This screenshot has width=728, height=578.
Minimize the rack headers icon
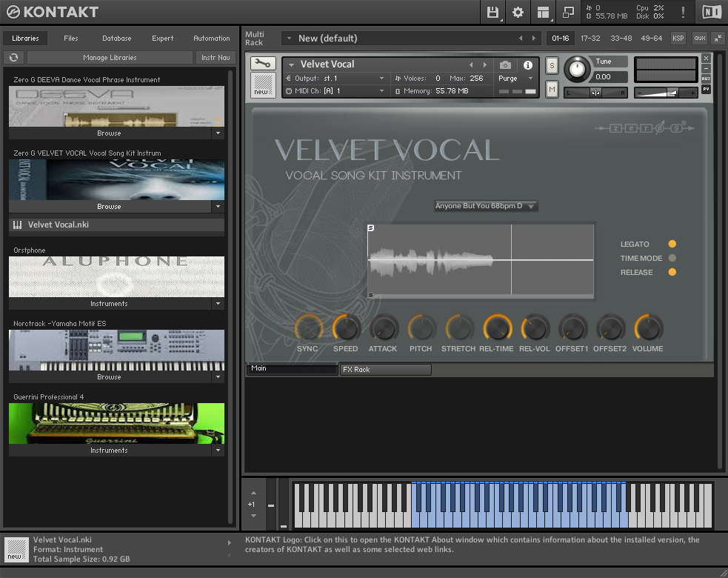(718, 38)
